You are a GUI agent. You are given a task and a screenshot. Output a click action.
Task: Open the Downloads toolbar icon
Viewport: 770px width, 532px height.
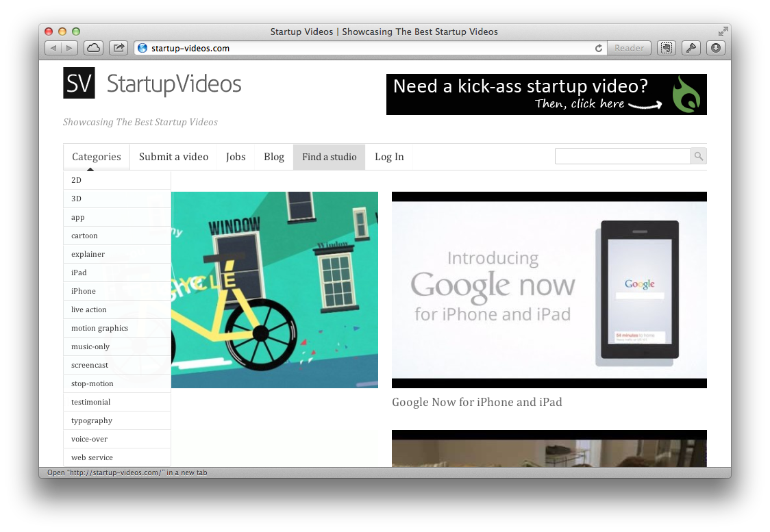(x=716, y=48)
